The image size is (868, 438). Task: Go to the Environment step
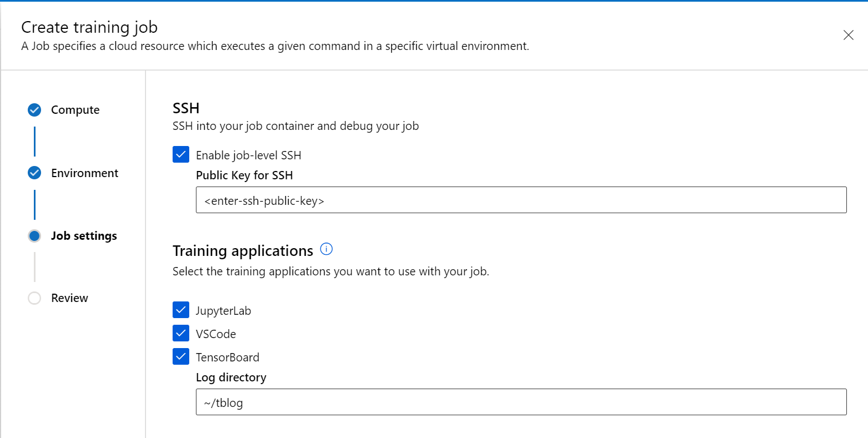(x=84, y=173)
